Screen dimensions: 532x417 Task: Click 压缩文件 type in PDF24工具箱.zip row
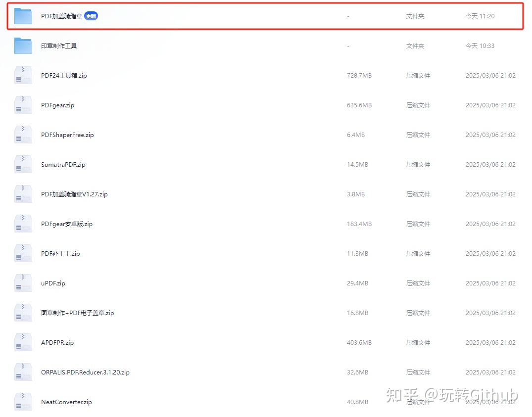(418, 75)
